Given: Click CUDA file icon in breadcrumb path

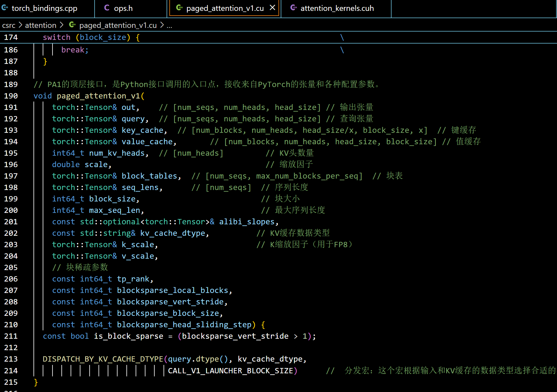Looking at the screenshot, I should [72, 25].
